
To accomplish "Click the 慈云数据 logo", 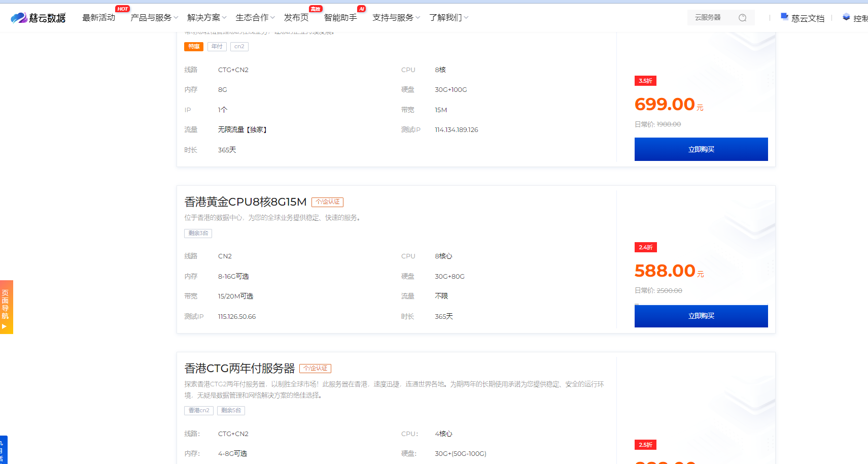I will [38, 18].
